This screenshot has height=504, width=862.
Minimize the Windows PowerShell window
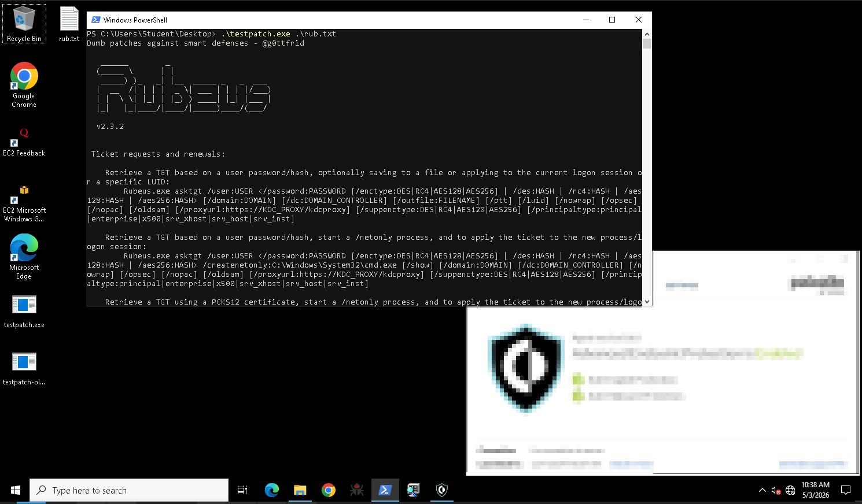tap(586, 20)
